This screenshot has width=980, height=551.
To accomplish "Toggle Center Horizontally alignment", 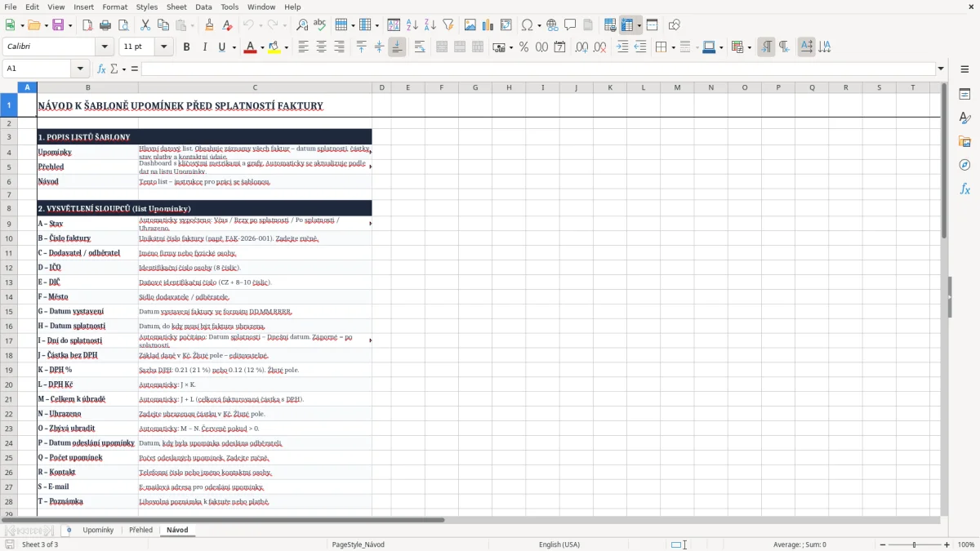I will pos(321,47).
